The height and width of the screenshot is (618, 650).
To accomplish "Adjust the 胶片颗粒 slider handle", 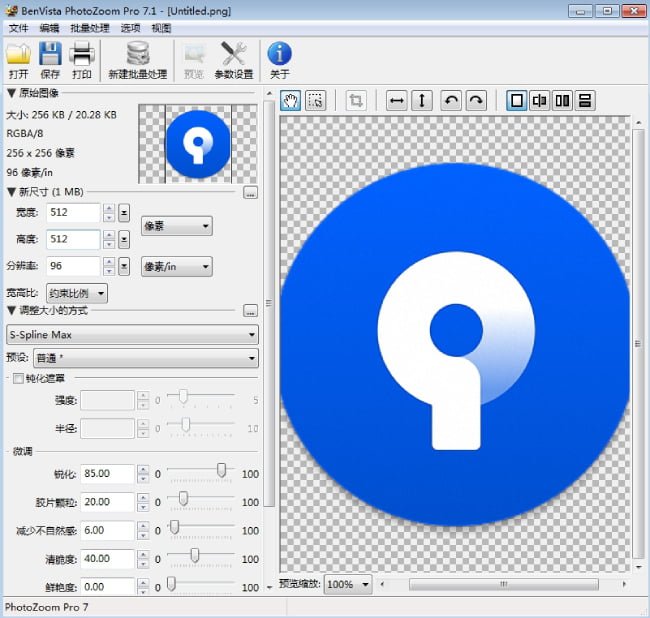I will (183, 499).
